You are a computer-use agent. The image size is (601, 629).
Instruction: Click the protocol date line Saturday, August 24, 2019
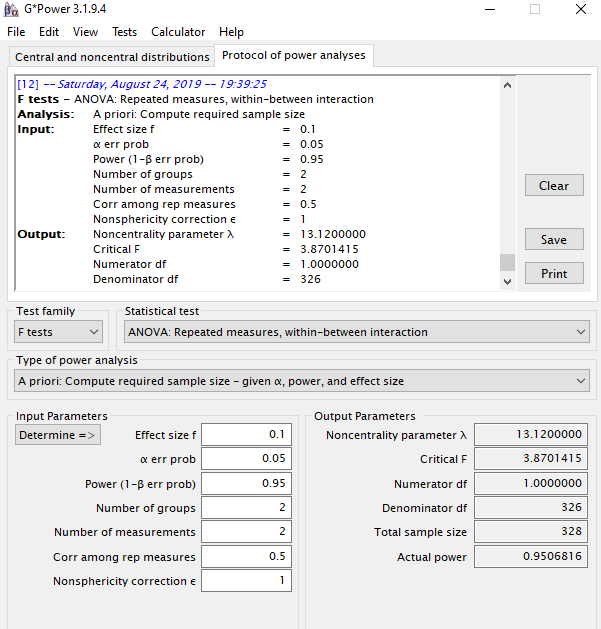(142, 84)
